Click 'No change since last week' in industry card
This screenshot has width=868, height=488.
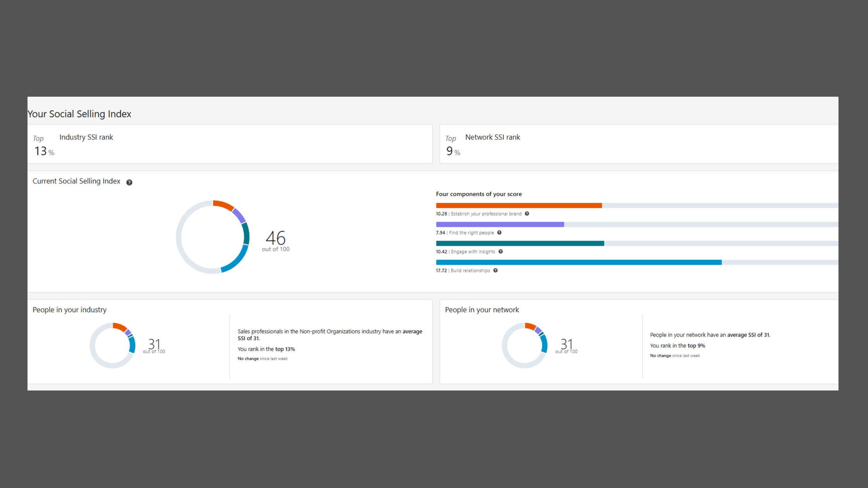click(x=262, y=359)
